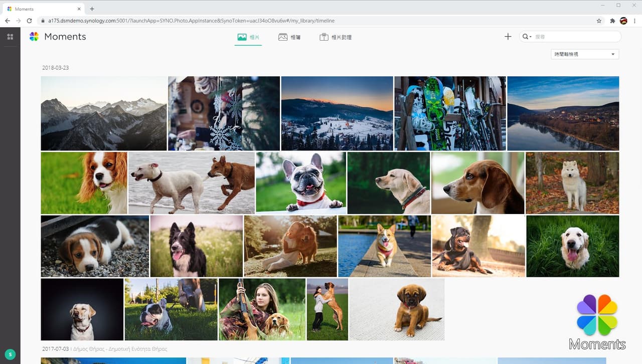Open the green S user avatar

click(10, 354)
